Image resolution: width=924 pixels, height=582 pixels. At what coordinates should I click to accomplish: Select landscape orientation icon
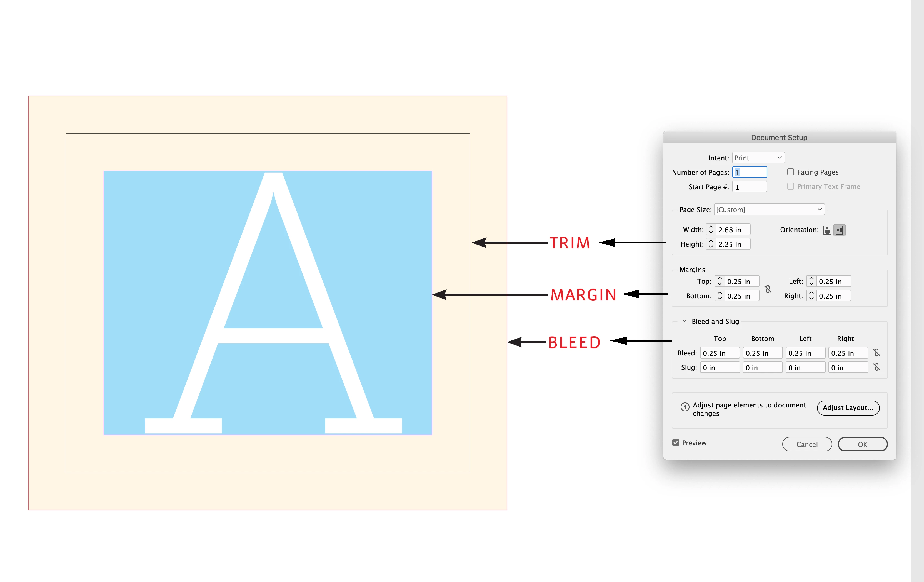pyautogui.click(x=840, y=230)
